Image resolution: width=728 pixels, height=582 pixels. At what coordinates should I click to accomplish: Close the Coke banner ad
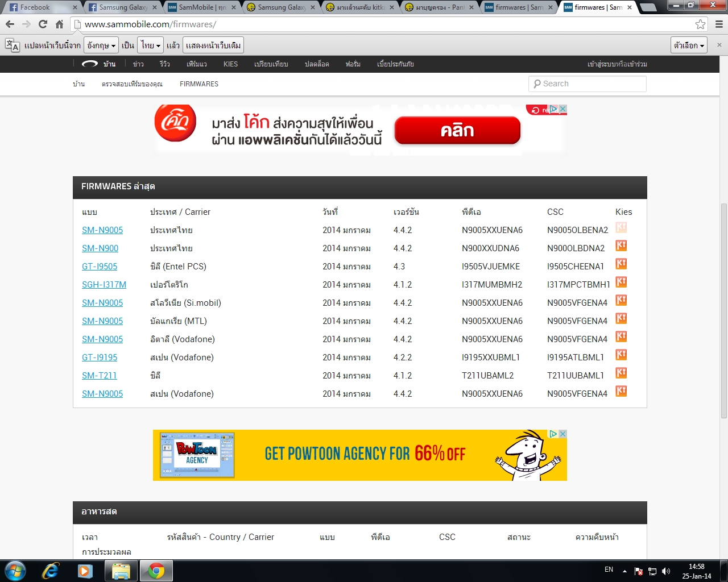562,109
